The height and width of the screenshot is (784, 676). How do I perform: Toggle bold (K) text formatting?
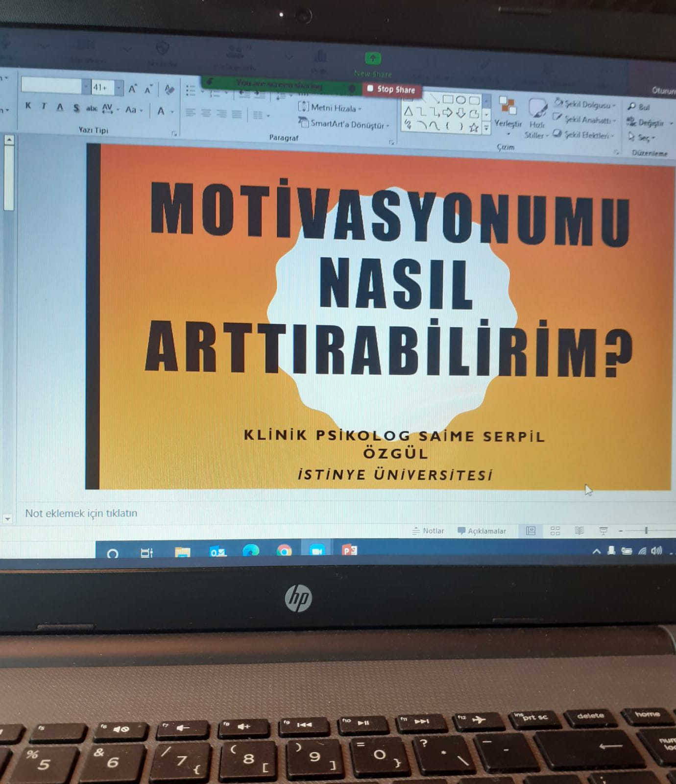(28, 106)
